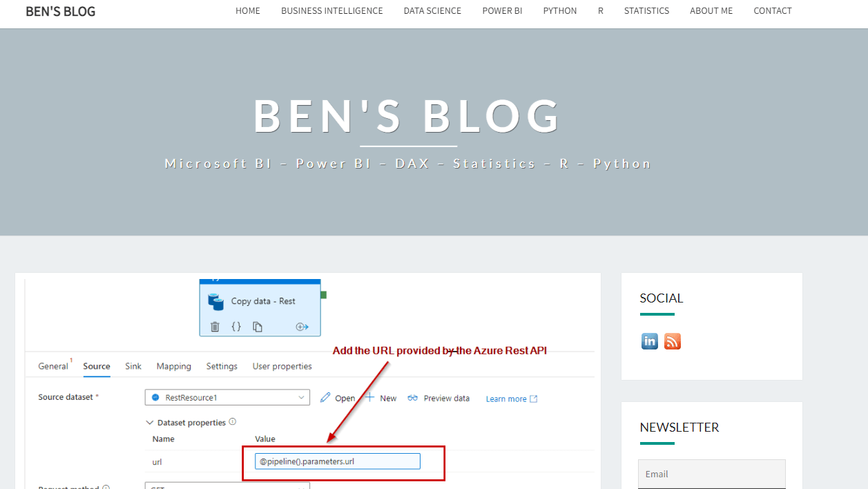Click the add output arrow icon

[302, 327]
